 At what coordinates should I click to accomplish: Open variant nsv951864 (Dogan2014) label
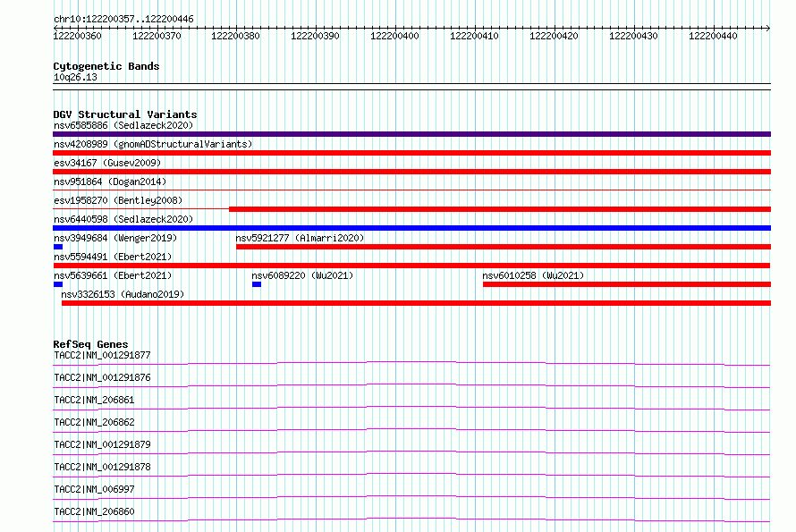(110, 182)
